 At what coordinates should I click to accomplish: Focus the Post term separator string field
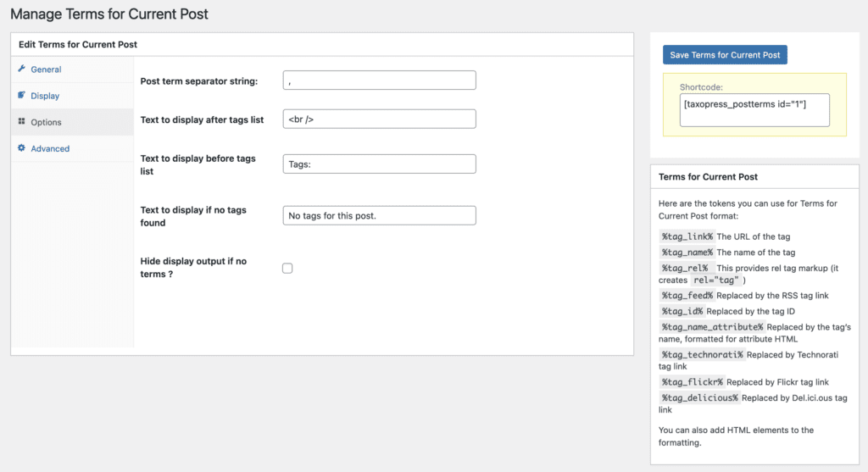(379, 81)
